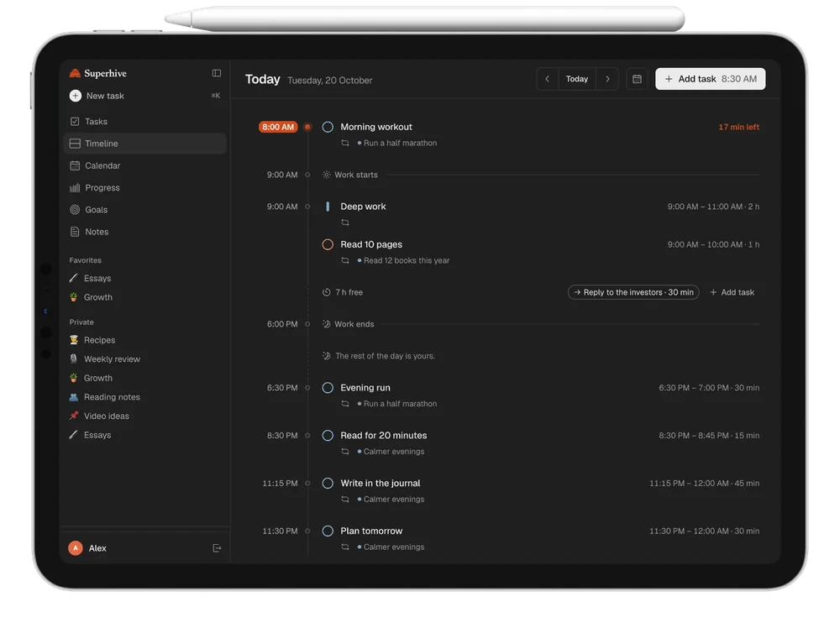
Task: Click repeat icon under Read 10 pages
Action: 345,260
